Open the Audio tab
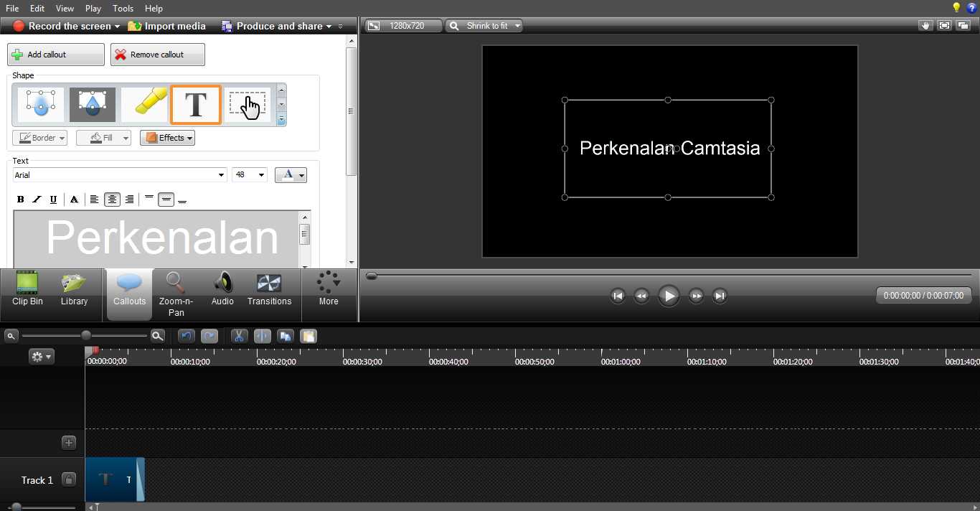 [222, 289]
